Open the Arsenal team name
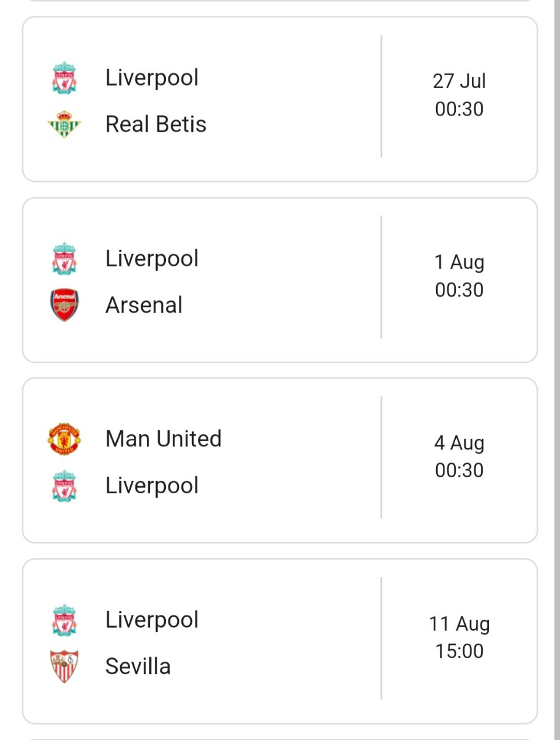Image resolution: width=560 pixels, height=740 pixels. [x=144, y=305]
